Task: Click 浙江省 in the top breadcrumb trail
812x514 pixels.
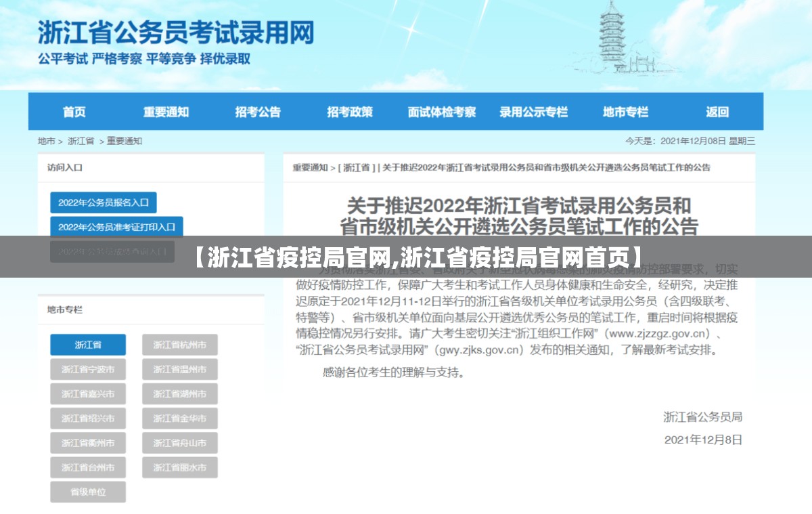Action: tap(81, 141)
